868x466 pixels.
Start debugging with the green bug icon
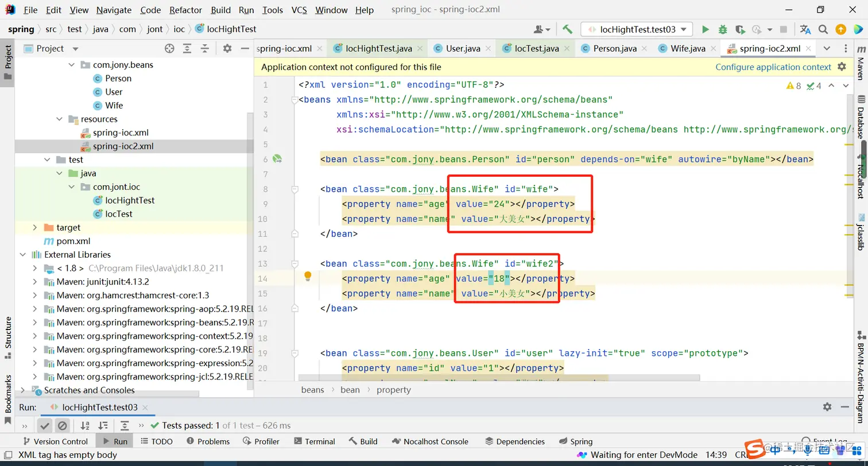click(x=723, y=29)
